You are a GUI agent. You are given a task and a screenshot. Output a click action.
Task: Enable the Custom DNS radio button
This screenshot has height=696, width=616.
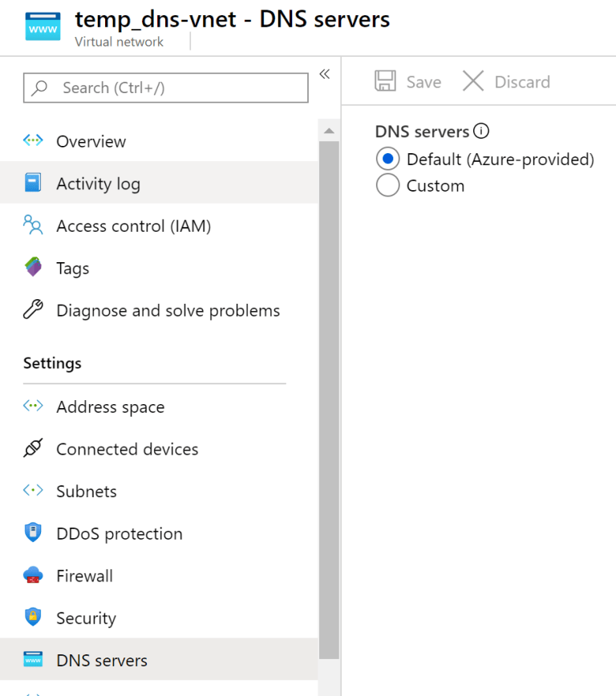pyautogui.click(x=387, y=185)
